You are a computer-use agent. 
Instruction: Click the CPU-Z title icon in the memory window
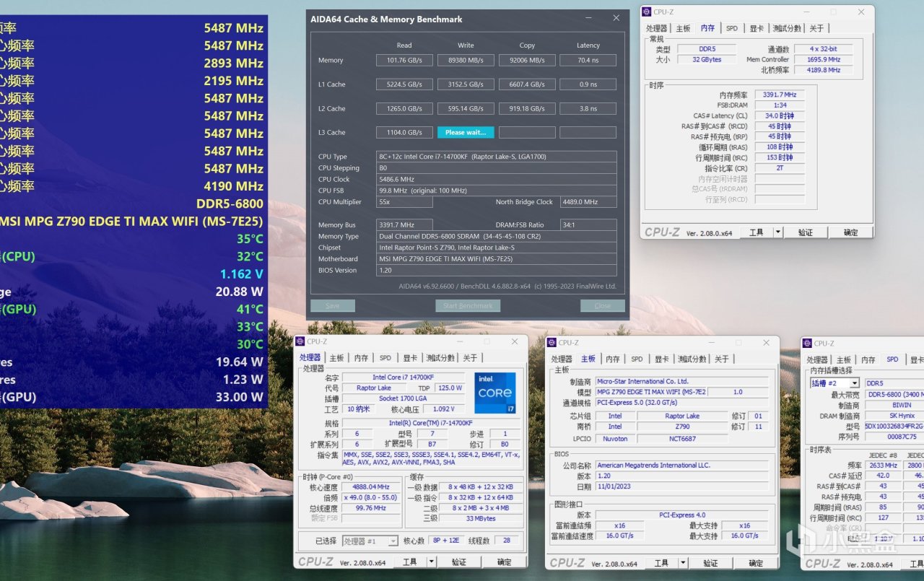click(648, 12)
